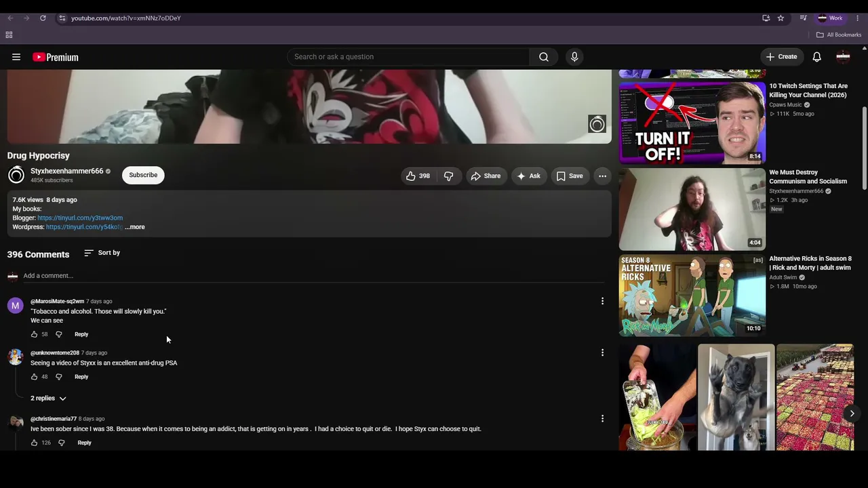Dislike the MarosiMate comment
868x488 pixels.
(58, 334)
